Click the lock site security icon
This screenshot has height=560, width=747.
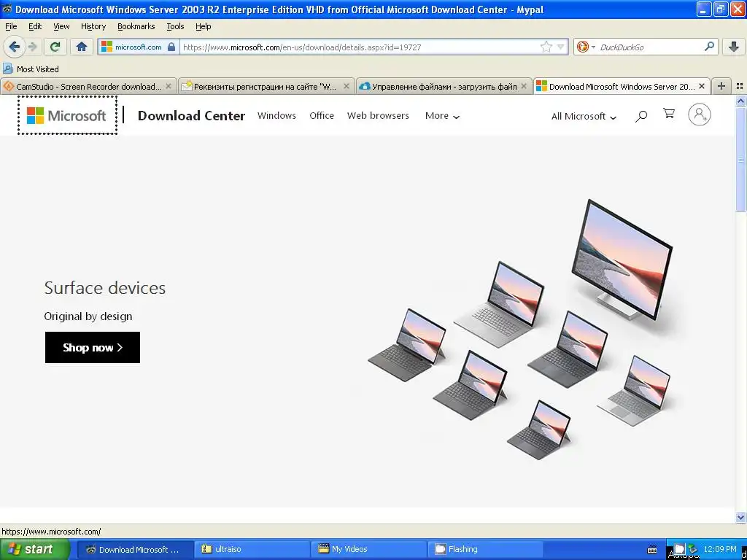pos(171,47)
